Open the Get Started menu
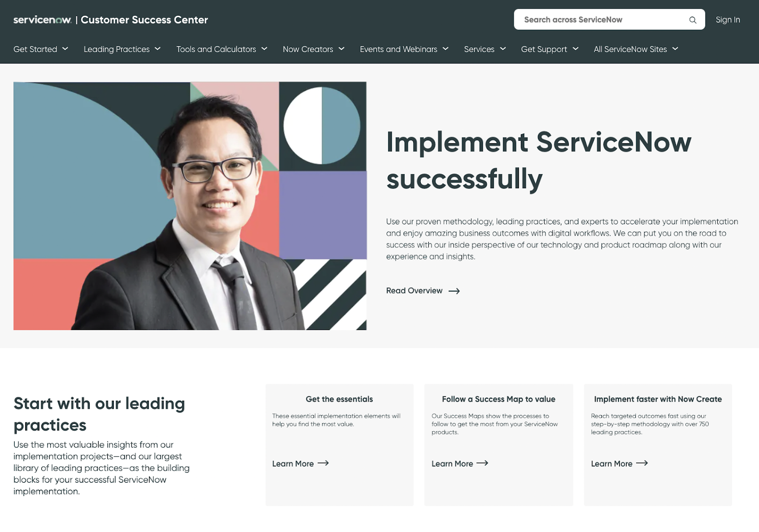This screenshot has height=532, width=759. tap(35, 49)
